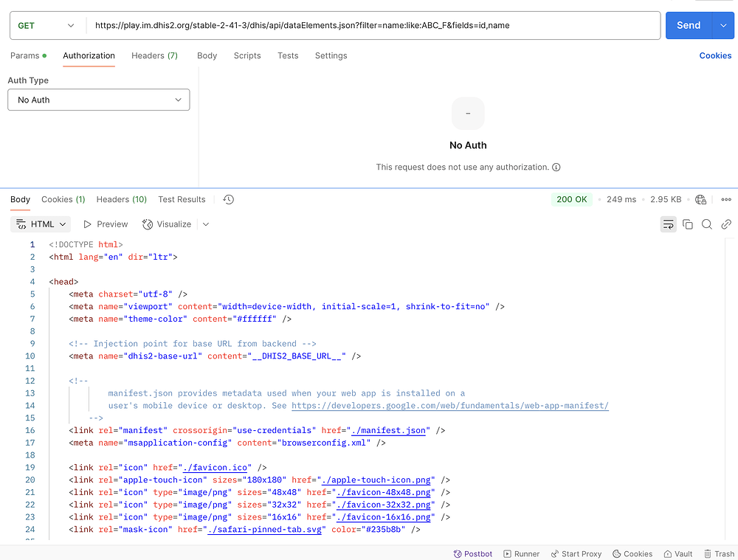The height and width of the screenshot is (560, 738).
Task: Click the ./favicon-16x16.png link
Action: point(384,517)
